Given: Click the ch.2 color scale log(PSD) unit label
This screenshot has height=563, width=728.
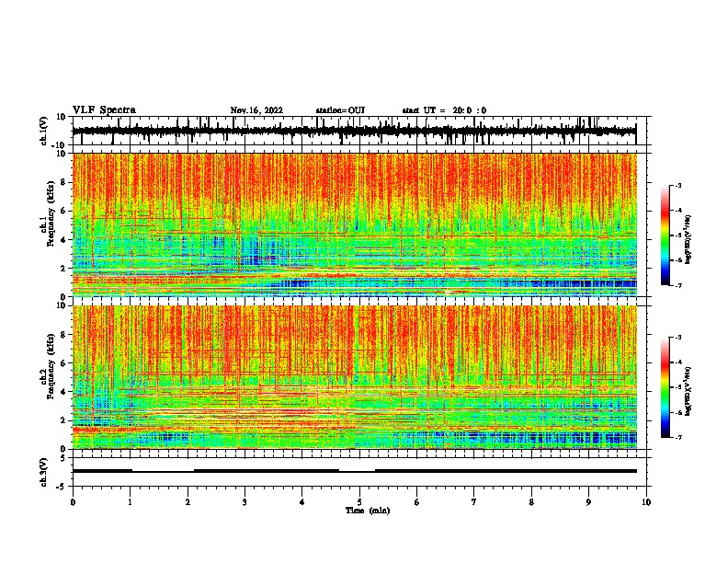Looking at the screenshot, I should point(688,391).
